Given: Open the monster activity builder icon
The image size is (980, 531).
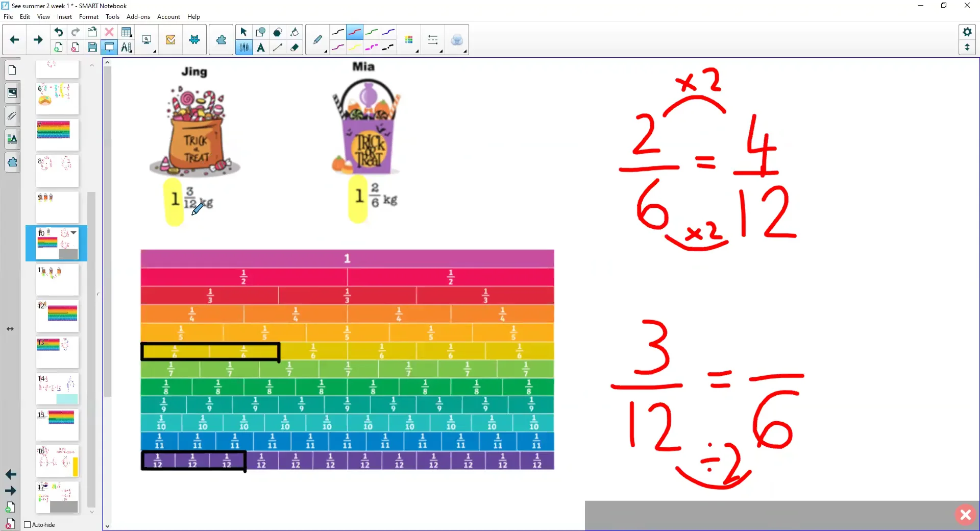Looking at the screenshot, I should [x=194, y=39].
